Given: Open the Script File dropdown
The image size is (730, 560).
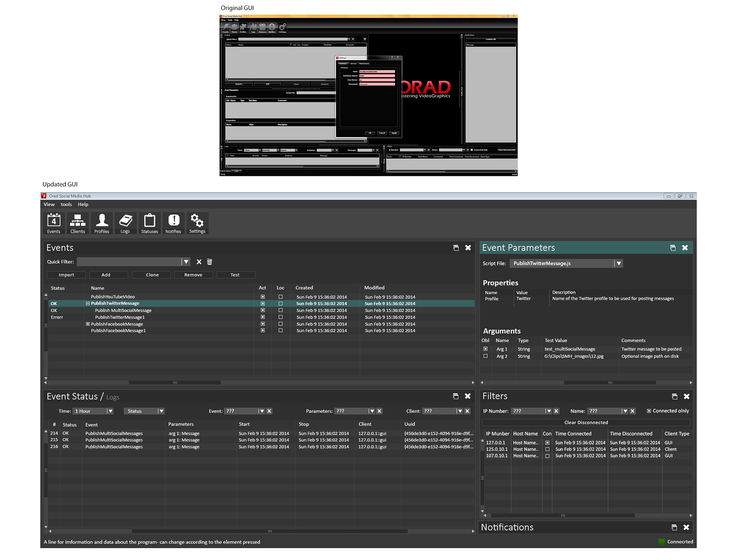Looking at the screenshot, I should pos(619,263).
